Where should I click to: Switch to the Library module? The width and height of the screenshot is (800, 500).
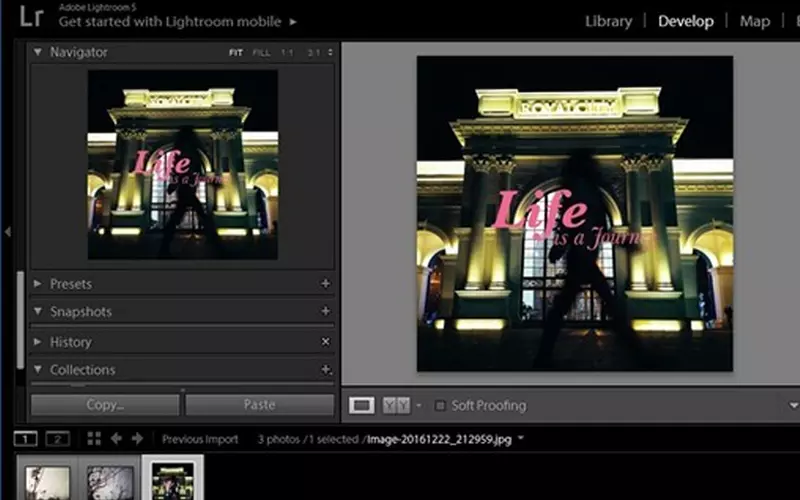(608, 21)
